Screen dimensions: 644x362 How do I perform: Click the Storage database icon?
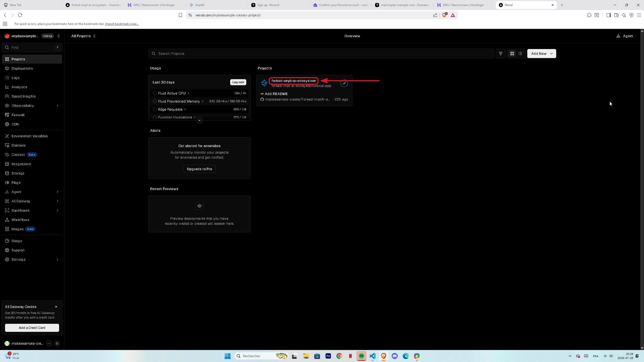(x=7, y=173)
